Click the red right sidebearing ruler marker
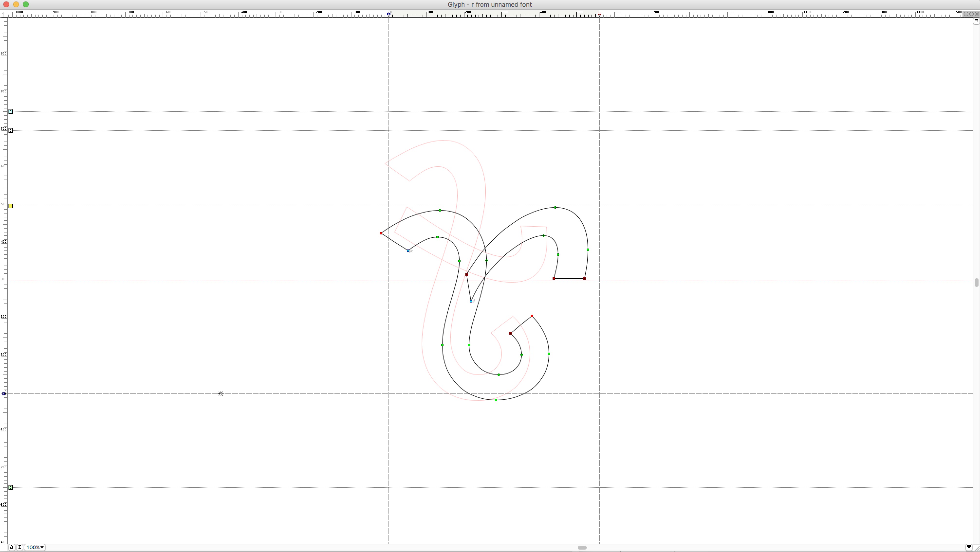Image resolution: width=980 pixels, height=552 pixels. coord(599,14)
